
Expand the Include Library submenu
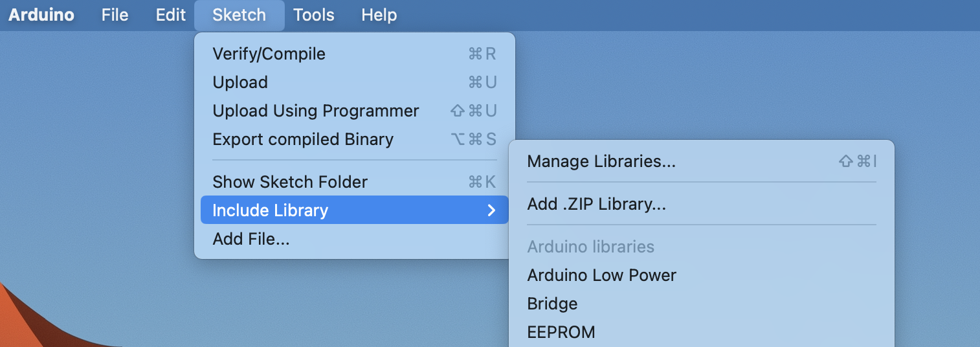pyautogui.click(x=270, y=210)
